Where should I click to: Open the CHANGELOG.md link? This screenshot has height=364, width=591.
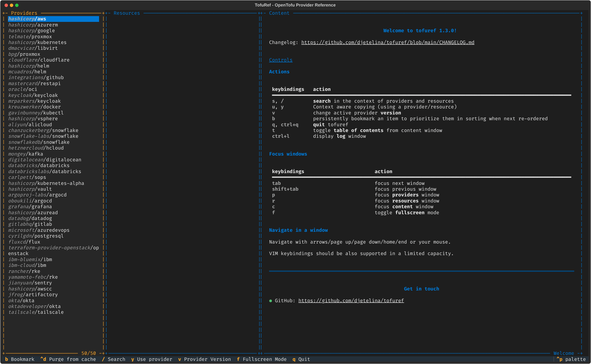tap(387, 42)
